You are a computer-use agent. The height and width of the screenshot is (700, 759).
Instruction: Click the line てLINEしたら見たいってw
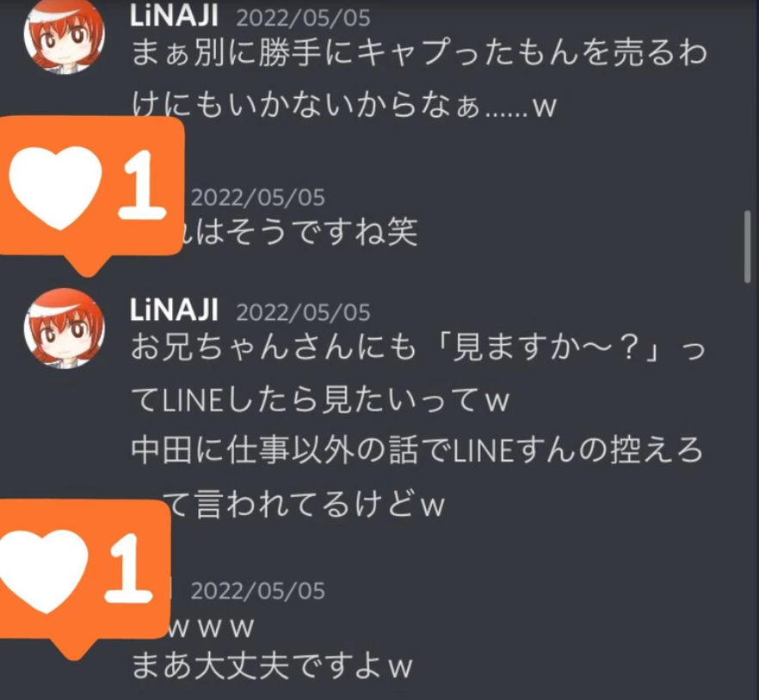[320, 400]
